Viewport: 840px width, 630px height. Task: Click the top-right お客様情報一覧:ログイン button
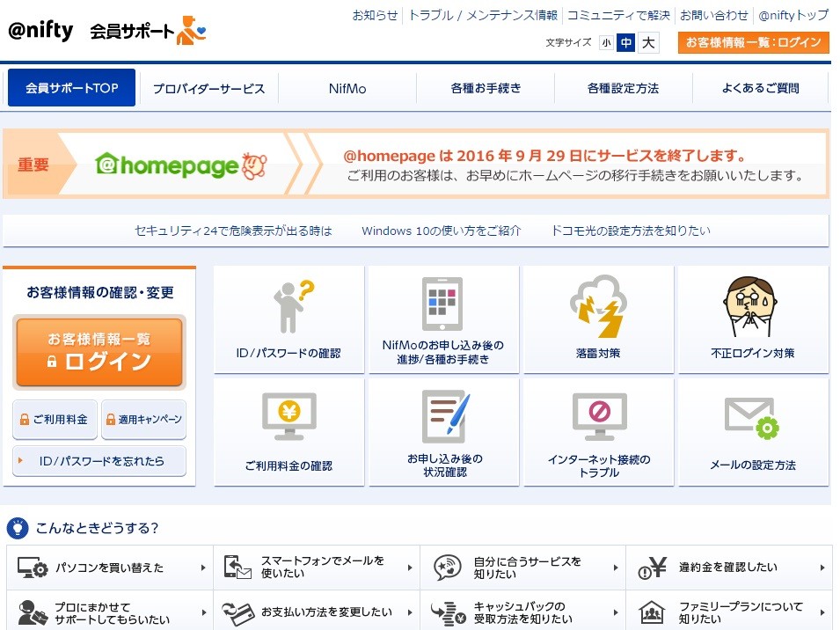tap(753, 43)
